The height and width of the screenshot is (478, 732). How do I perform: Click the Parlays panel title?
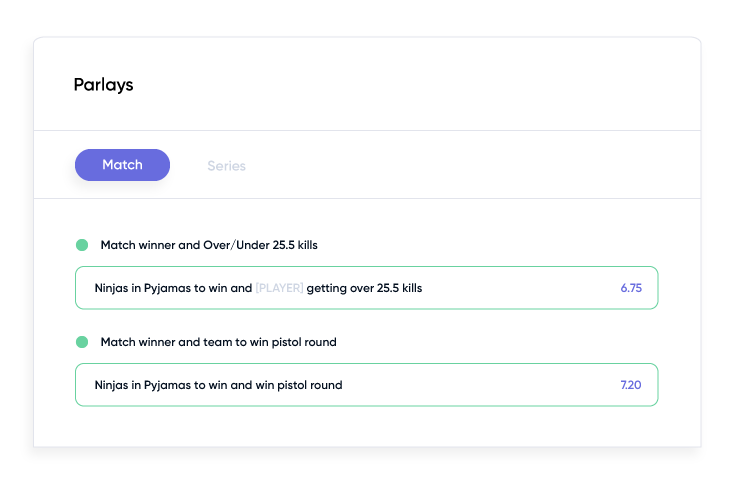(x=104, y=85)
